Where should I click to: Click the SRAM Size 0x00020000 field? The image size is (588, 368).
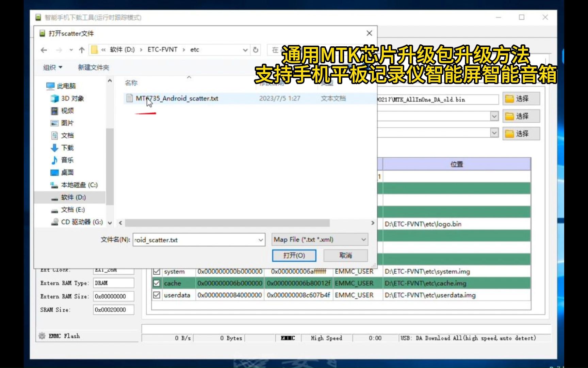click(113, 310)
